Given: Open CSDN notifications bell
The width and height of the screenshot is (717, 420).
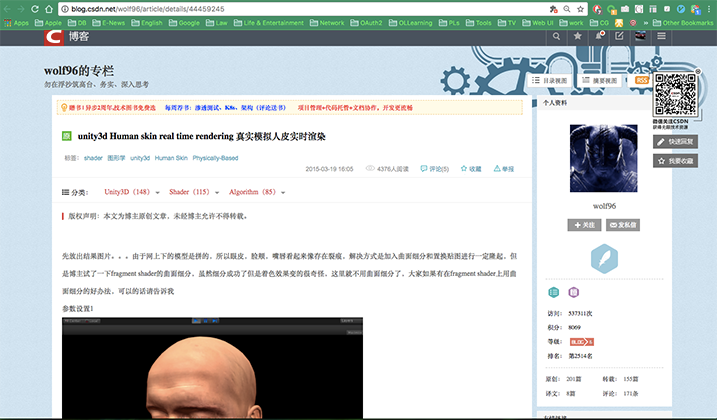Looking at the screenshot, I should pos(599,36).
